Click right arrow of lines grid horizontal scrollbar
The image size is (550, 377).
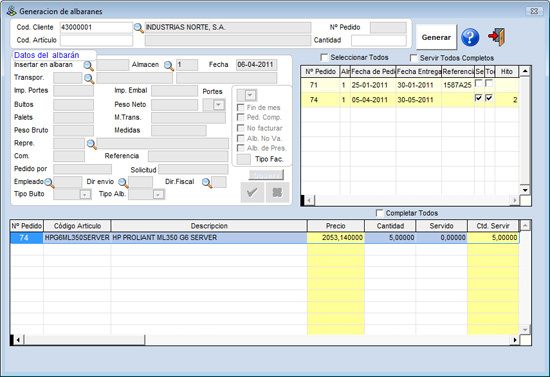click(515, 339)
